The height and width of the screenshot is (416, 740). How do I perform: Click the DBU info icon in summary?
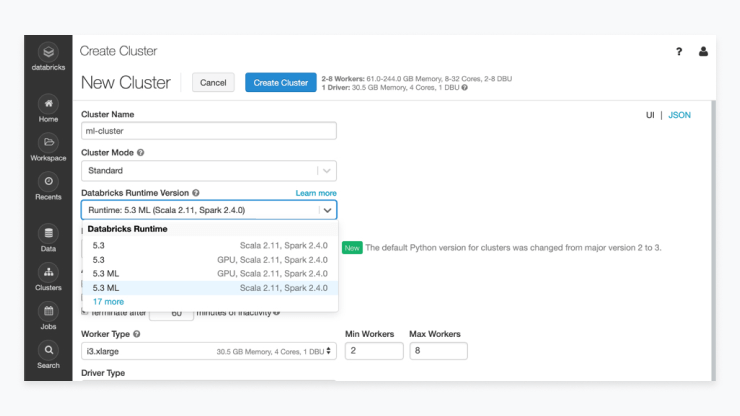465,87
